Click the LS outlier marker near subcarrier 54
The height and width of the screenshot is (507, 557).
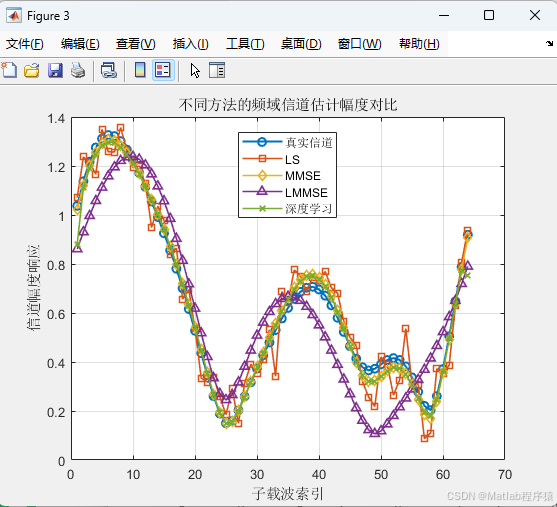click(405, 328)
